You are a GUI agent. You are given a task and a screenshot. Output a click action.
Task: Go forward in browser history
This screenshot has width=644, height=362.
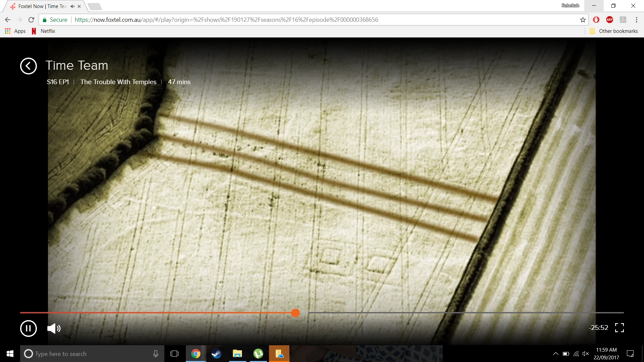click(19, 20)
